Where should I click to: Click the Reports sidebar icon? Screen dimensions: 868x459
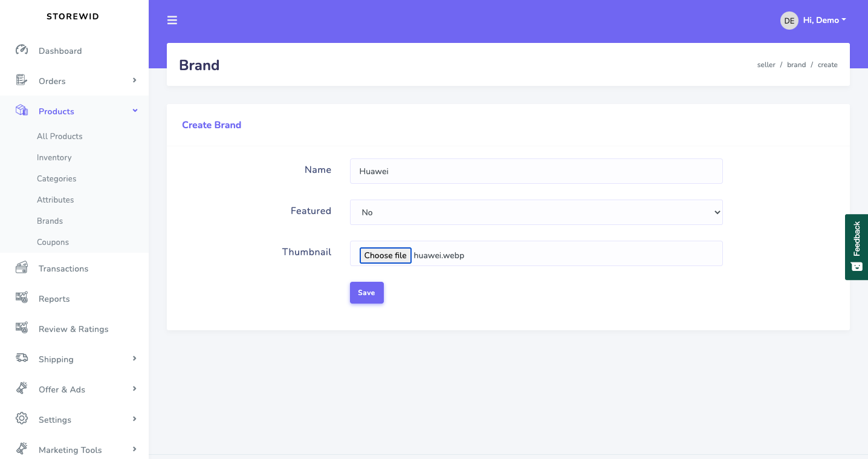22,298
